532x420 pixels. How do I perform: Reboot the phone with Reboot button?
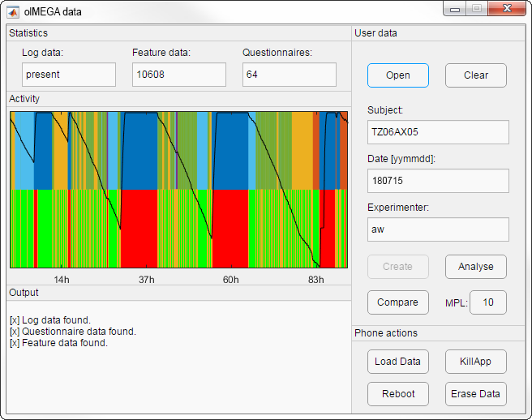click(x=397, y=394)
